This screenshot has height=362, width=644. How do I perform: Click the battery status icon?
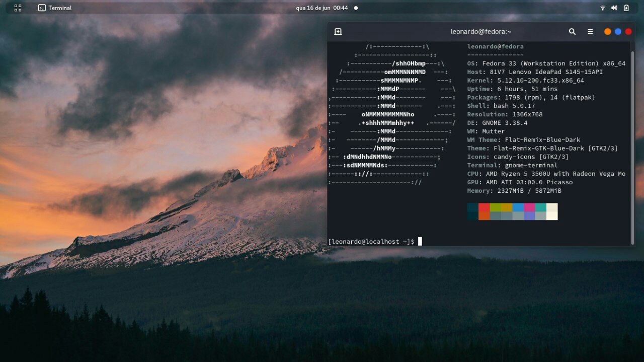(x=626, y=8)
